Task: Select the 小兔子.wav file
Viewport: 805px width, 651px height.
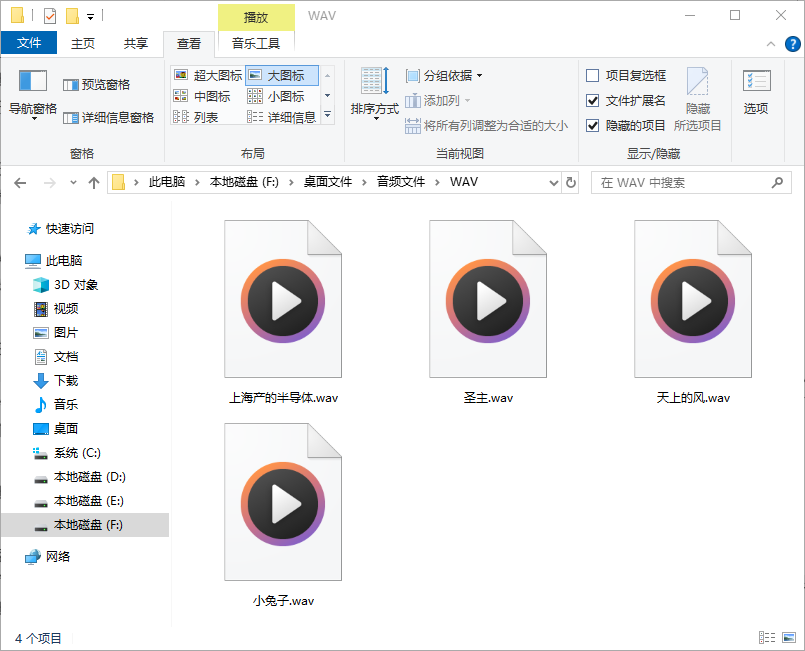Action: [x=283, y=515]
